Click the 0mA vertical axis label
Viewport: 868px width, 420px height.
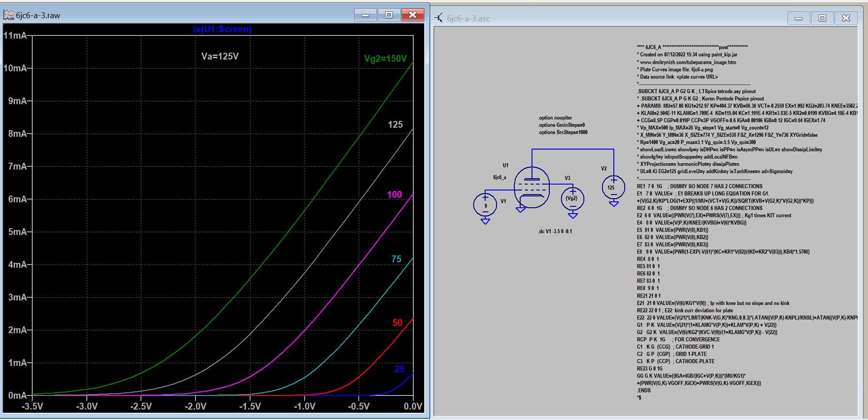[18, 395]
